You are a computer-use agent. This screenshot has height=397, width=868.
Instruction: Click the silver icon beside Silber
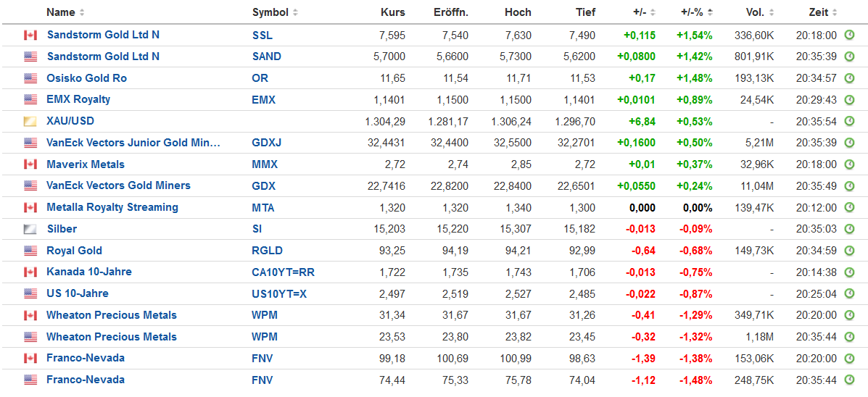(x=30, y=229)
